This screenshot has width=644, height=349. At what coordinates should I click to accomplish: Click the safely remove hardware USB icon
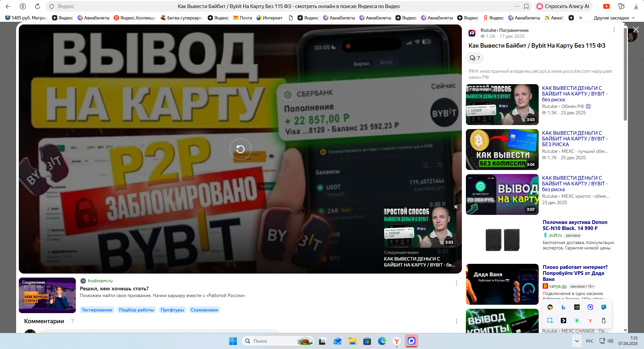(604, 321)
